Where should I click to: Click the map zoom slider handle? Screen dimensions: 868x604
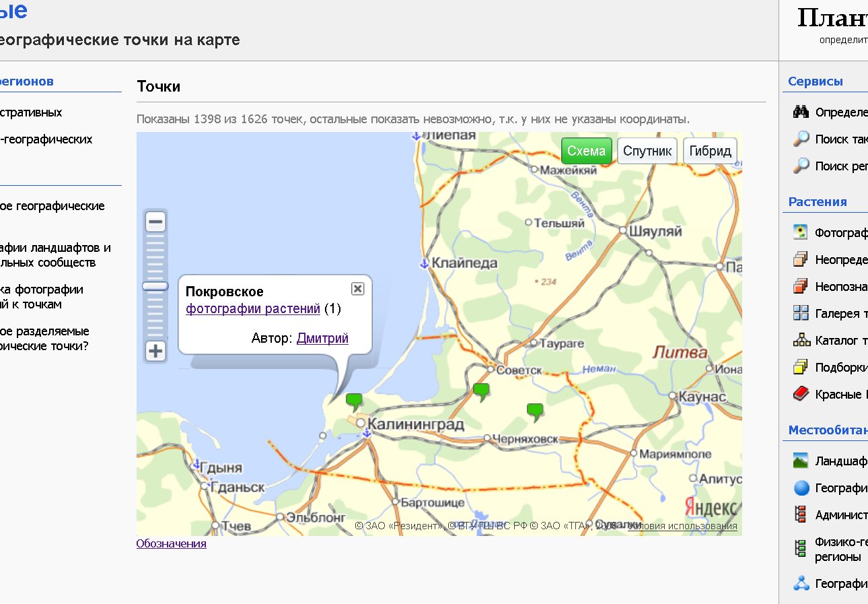155,286
